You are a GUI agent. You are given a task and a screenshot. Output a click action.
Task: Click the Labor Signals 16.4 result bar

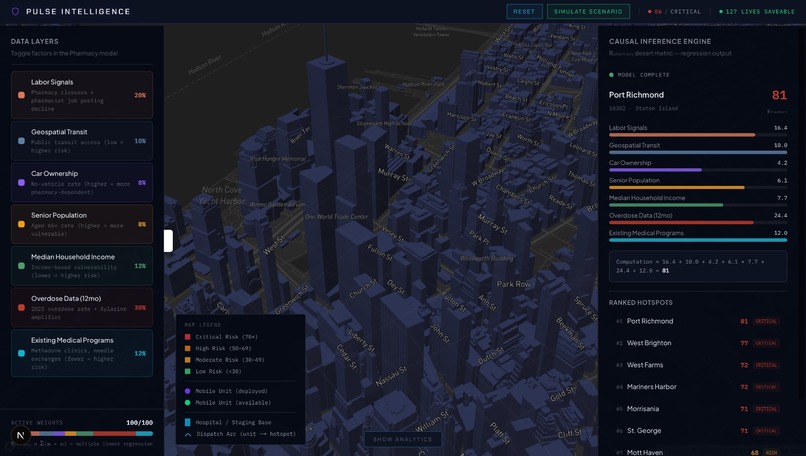coord(698,135)
